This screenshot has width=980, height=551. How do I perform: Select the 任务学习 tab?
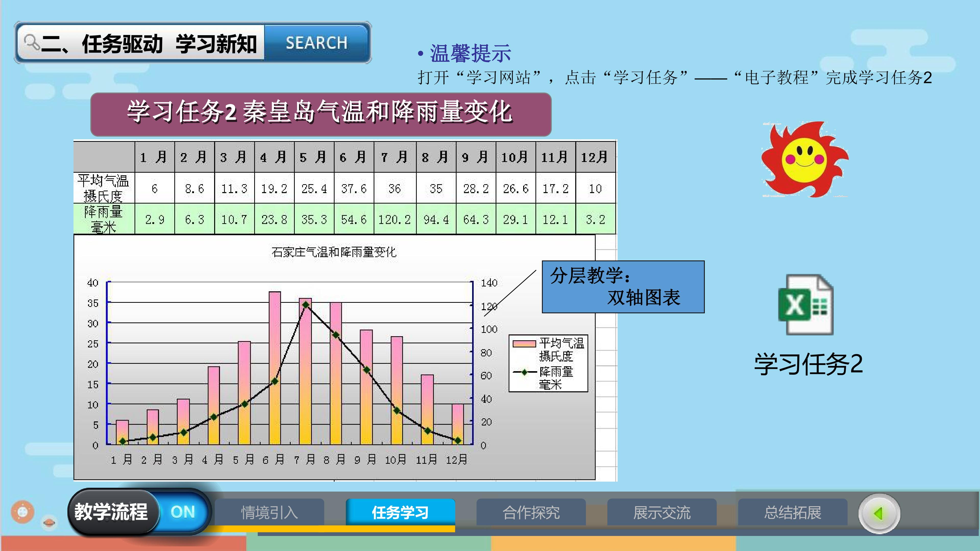pos(400,512)
